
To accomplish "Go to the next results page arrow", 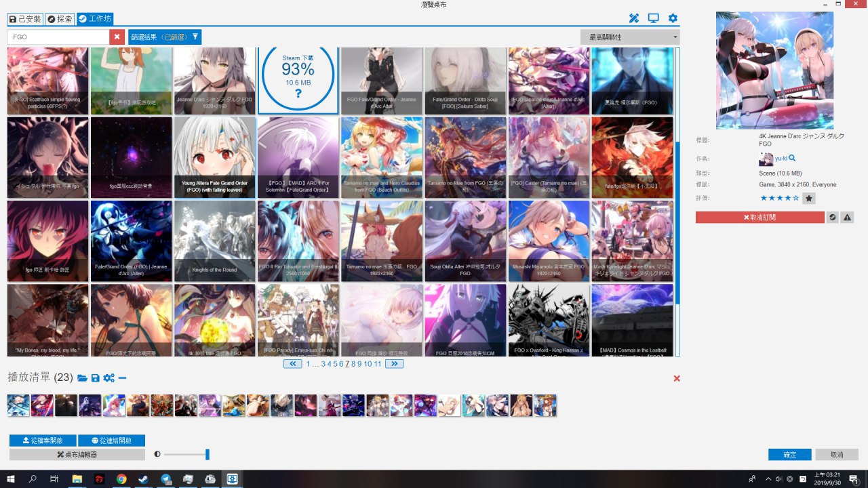I will [x=394, y=364].
